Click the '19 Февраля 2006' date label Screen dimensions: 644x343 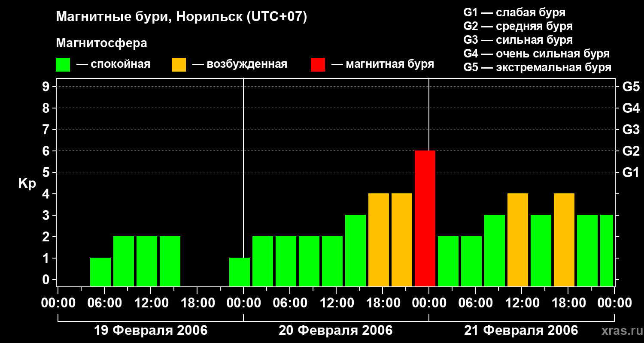(150, 331)
